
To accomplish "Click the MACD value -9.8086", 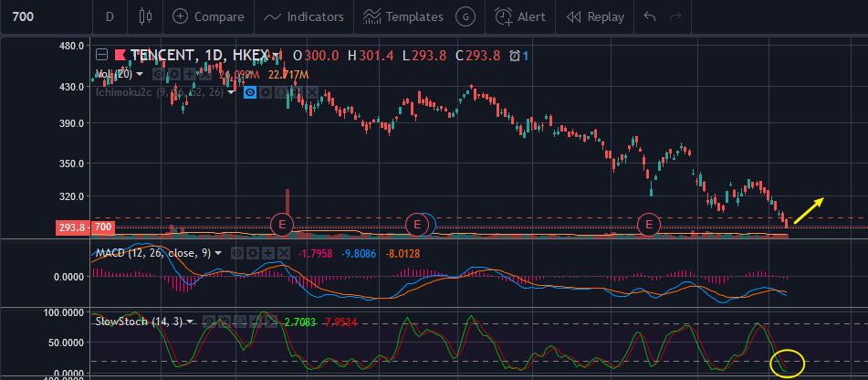I will point(359,254).
